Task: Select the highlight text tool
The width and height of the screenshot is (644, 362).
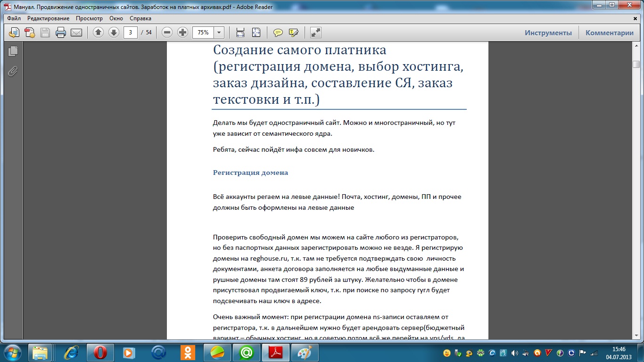Action: (294, 33)
